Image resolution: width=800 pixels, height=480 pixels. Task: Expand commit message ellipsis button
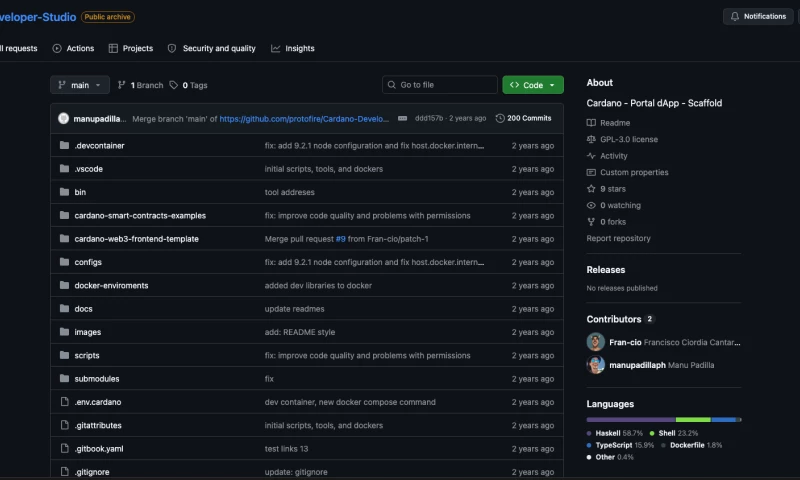[403, 118]
